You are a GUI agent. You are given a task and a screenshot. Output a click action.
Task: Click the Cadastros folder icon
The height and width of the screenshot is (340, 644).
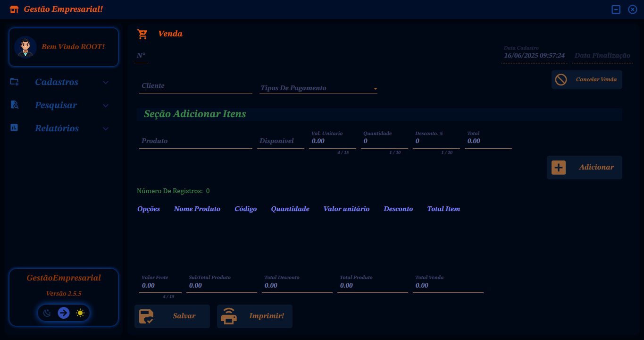coord(14,82)
